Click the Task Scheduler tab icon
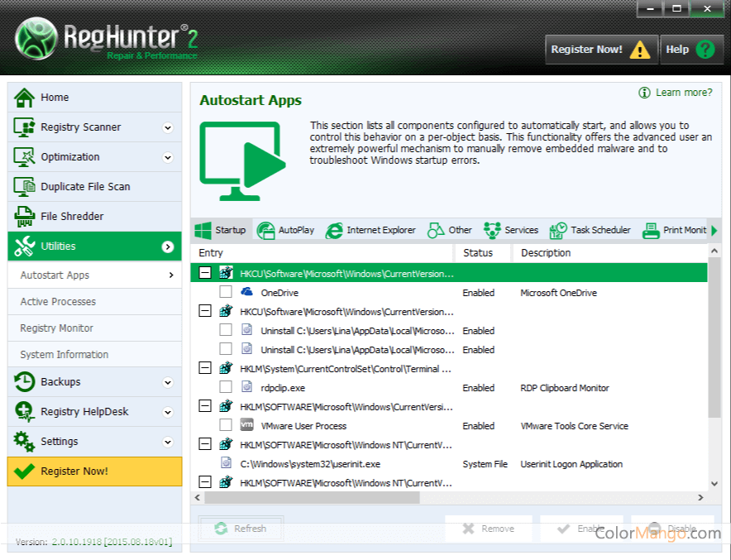The image size is (731, 560). pos(558,230)
